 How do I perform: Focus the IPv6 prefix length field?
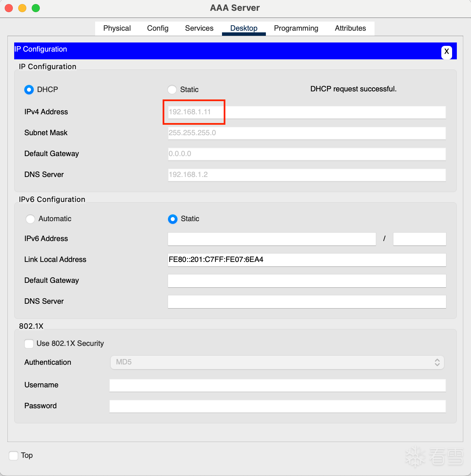click(x=420, y=239)
